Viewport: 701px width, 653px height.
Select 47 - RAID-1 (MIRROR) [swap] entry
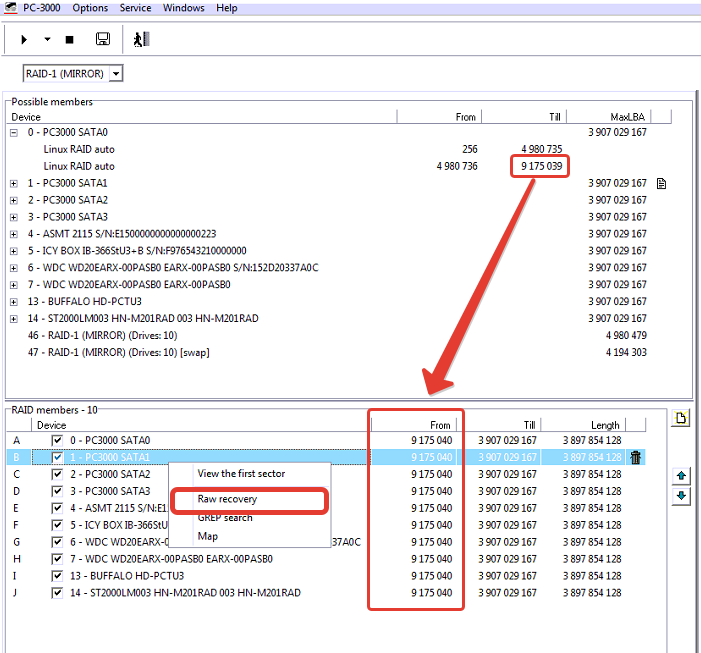(118, 353)
